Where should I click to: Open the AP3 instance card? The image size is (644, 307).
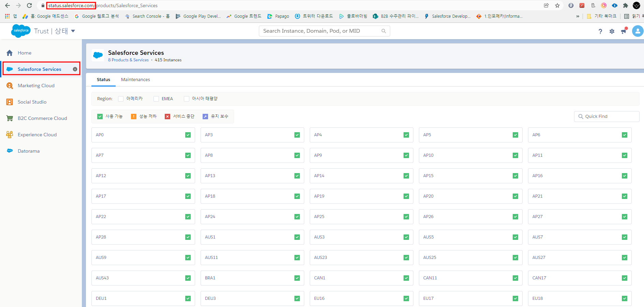click(x=252, y=135)
